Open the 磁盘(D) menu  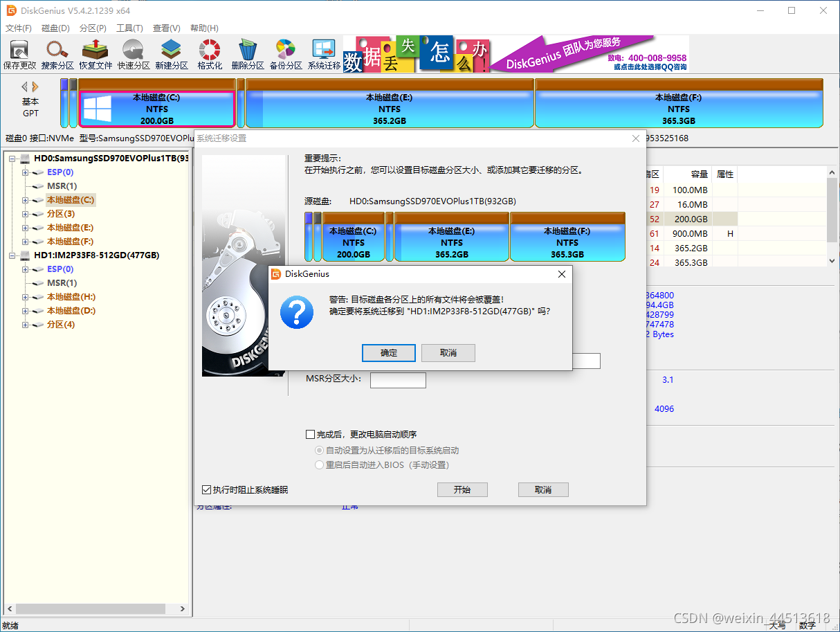(x=55, y=28)
